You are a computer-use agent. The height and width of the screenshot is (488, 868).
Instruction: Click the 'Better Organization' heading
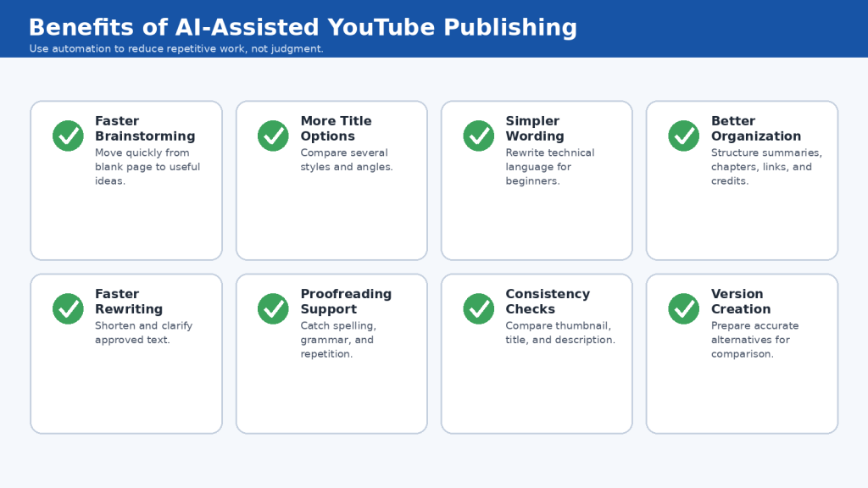tap(756, 129)
